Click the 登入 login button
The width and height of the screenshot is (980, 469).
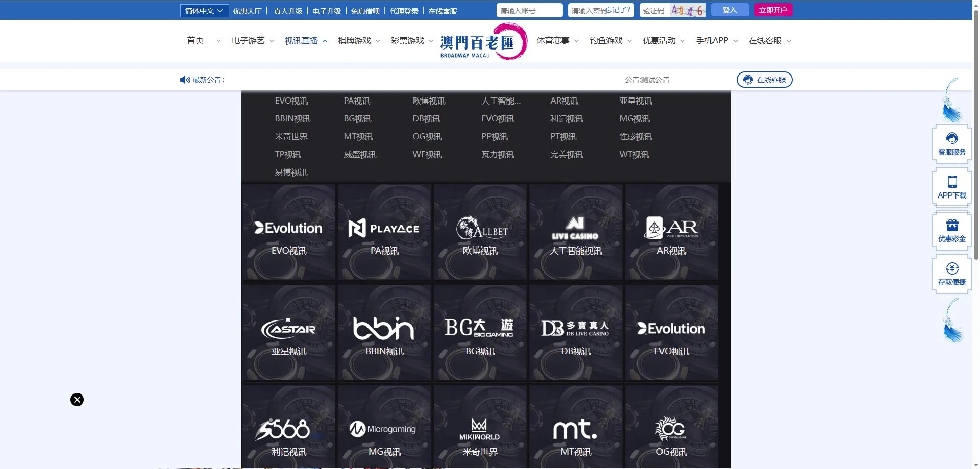729,10
